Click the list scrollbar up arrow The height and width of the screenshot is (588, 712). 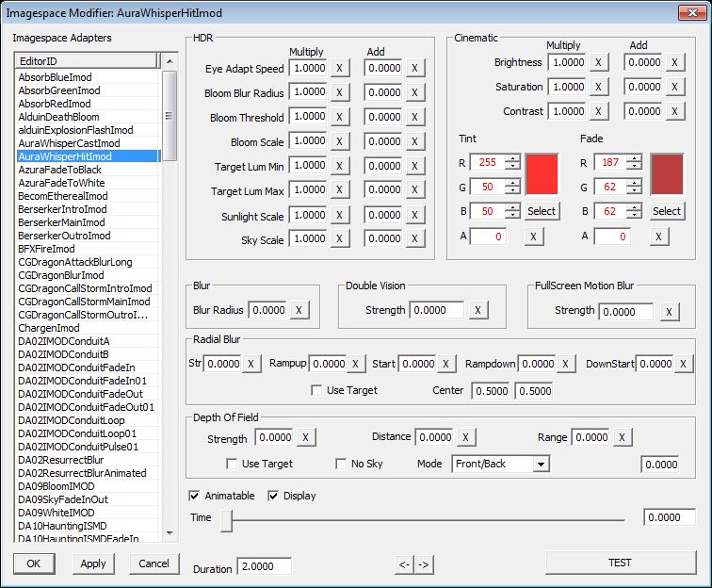pyautogui.click(x=170, y=61)
